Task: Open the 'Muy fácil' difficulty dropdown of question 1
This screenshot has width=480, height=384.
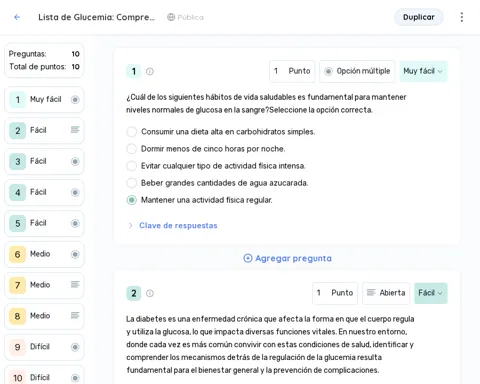Action: [423, 71]
